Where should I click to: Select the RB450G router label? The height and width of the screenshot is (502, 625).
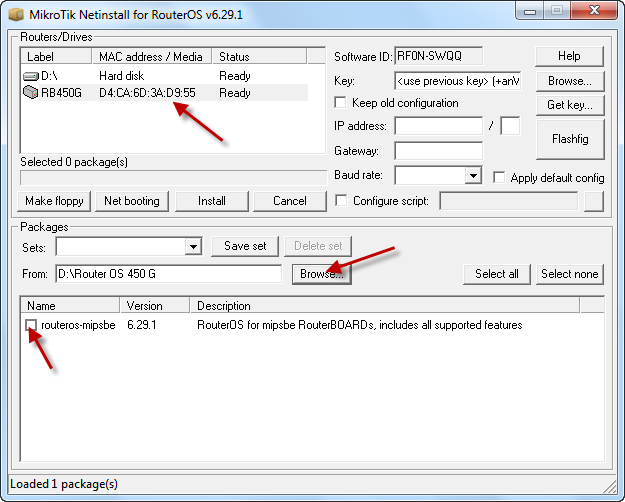coord(61,93)
